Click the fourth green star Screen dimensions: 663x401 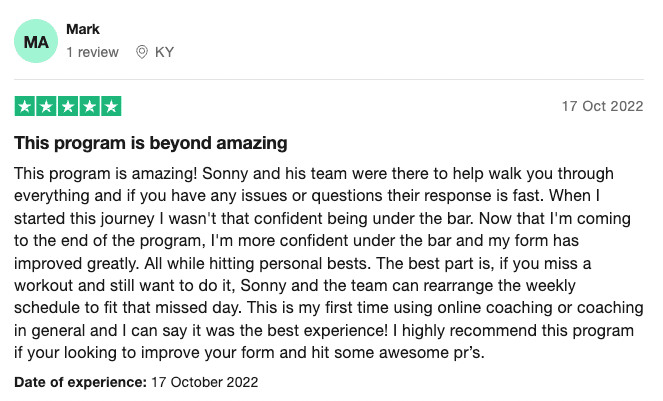tap(90, 106)
